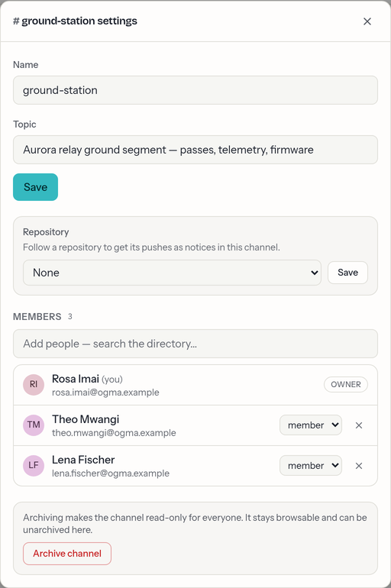Click the name Lena Fischer
Screen dimensions: 391x588
[x=83, y=460]
